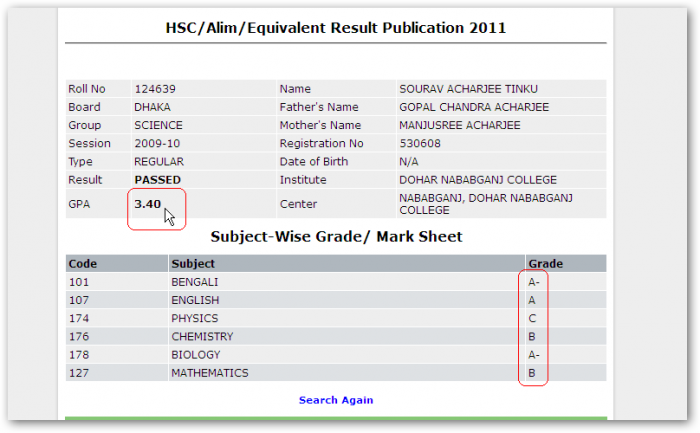Click institute DOHAR NABABGANJ COLLEGE
This screenshot has width=700, height=433.
tap(478, 180)
